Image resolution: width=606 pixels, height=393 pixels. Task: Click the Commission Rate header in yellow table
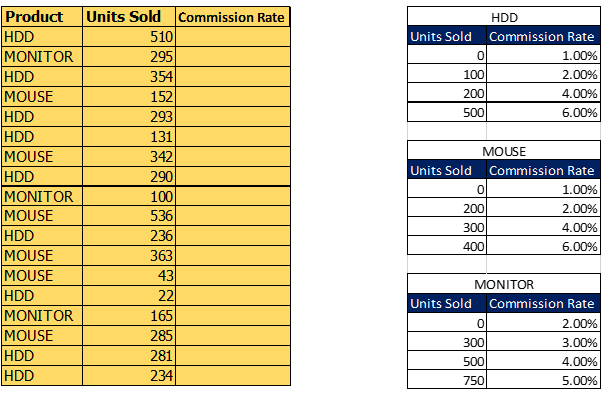(x=233, y=17)
